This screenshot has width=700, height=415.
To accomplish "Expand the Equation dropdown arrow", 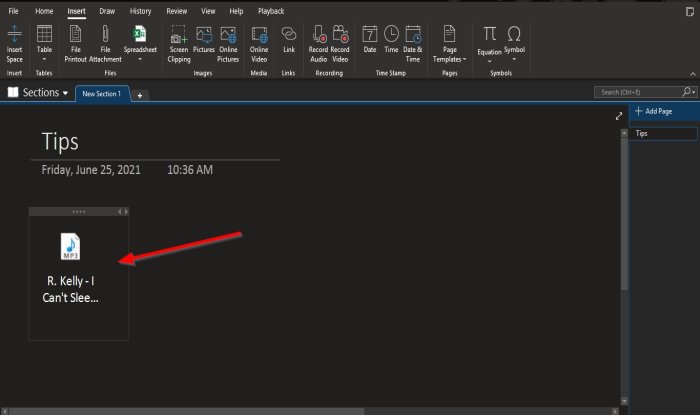I will pos(489,62).
